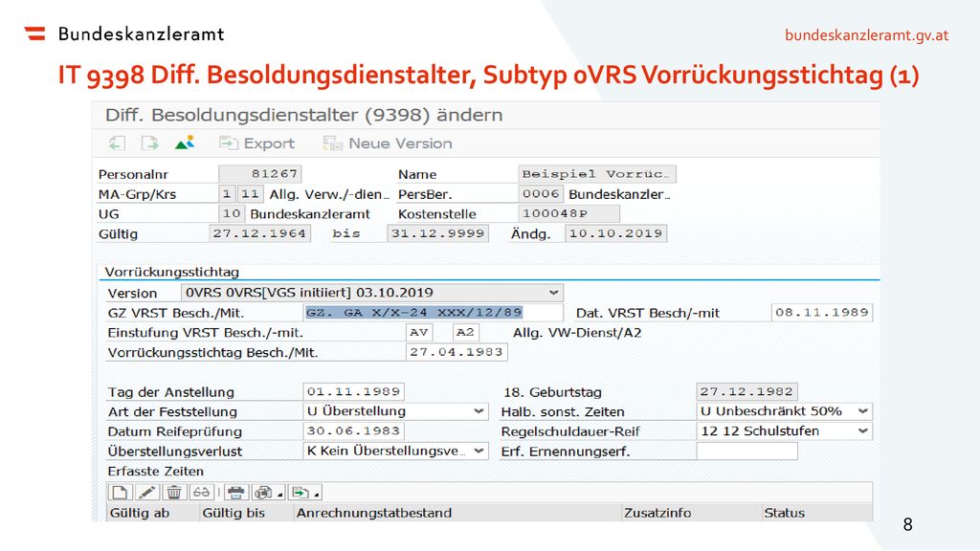980x551 pixels.
Task: Click Personalnr field 81267
Action: [x=260, y=174]
